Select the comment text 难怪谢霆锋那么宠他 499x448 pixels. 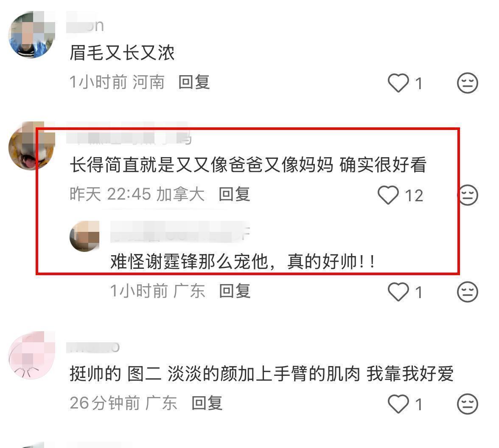click(190, 262)
